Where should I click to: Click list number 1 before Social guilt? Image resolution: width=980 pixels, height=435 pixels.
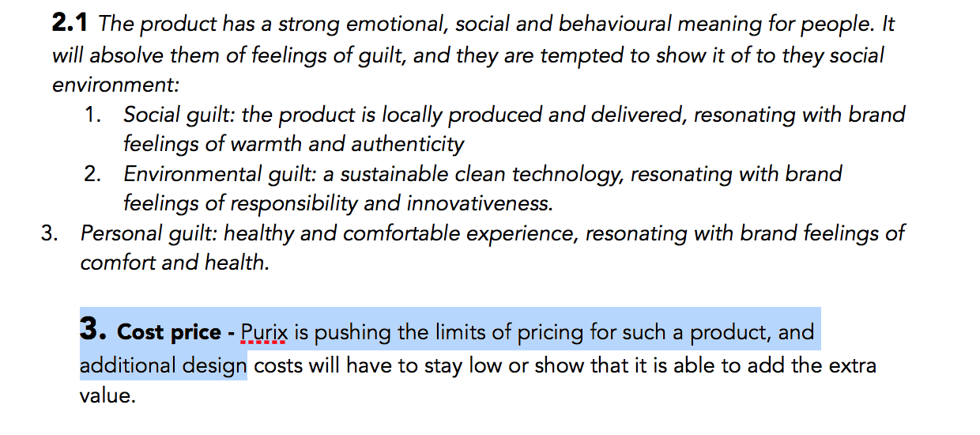(93, 115)
